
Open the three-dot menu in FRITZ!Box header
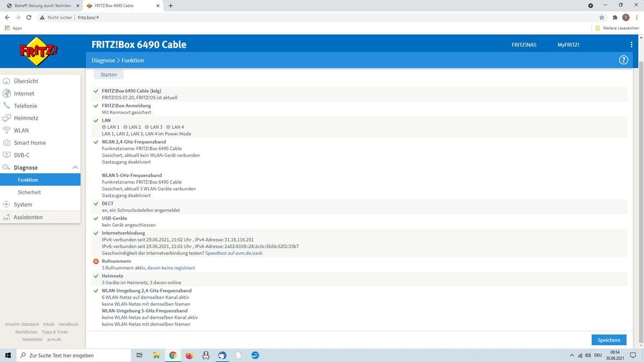[x=631, y=44]
